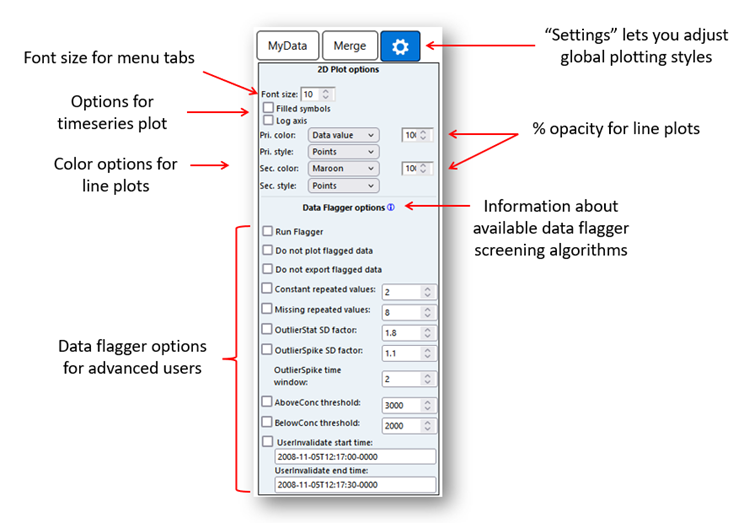Toggle the Log axis checkbox
The height and width of the screenshot is (523, 749).
[268, 120]
